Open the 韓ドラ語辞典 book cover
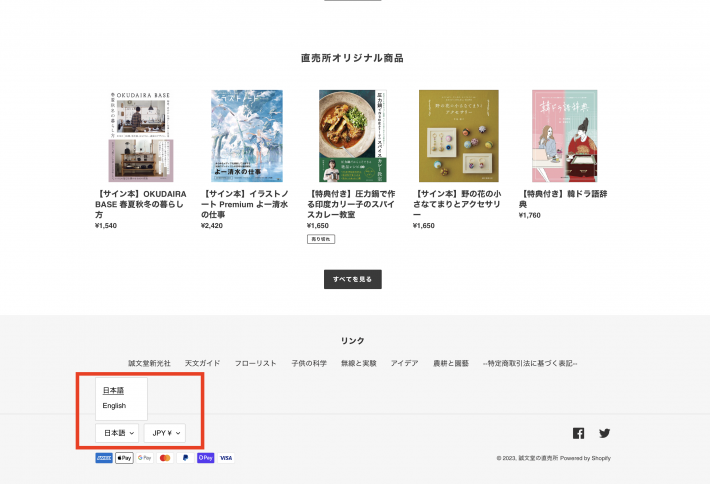710x484 pixels. 565,136
